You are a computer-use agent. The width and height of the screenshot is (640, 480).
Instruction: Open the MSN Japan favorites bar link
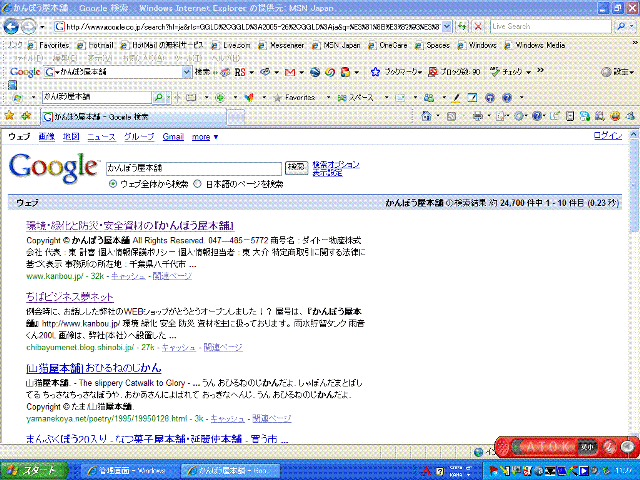click(x=336, y=45)
